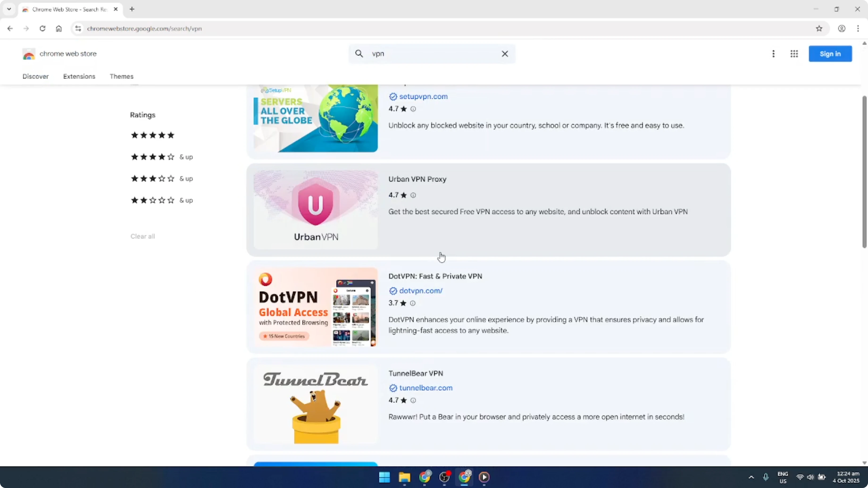Image resolution: width=868 pixels, height=488 pixels.
Task: Switch to the Discover tab
Action: point(36,76)
